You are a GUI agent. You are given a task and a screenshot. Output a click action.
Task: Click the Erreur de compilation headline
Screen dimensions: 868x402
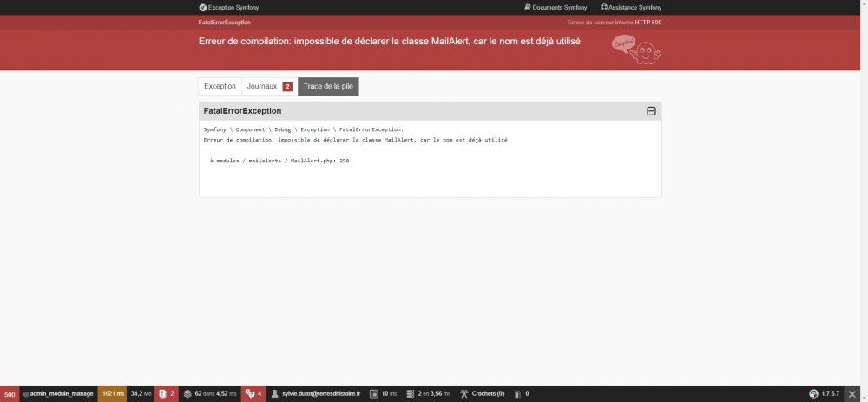[390, 41]
